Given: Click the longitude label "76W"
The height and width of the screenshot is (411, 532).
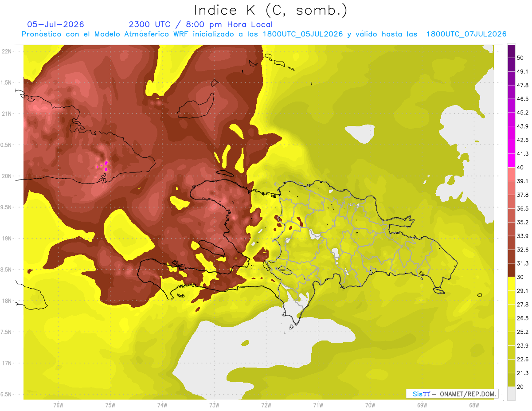Looking at the screenshot, I should point(58,405).
